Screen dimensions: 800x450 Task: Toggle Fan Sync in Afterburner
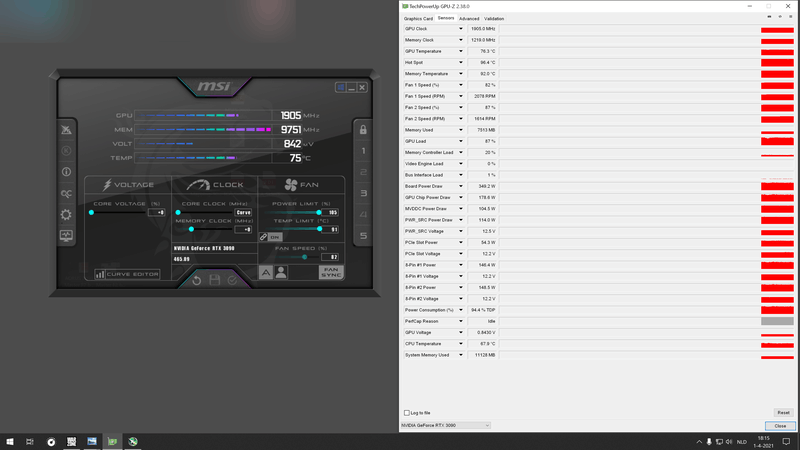click(x=331, y=272)
